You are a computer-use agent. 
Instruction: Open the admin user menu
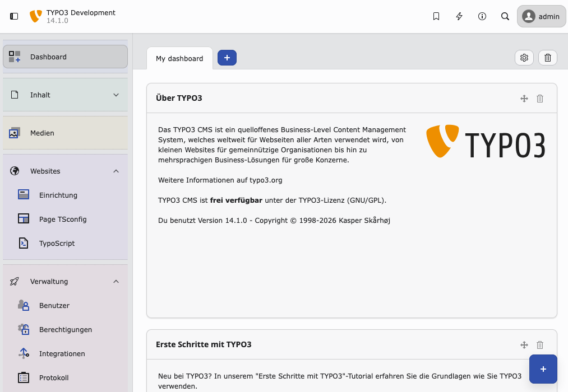point(541,16)
